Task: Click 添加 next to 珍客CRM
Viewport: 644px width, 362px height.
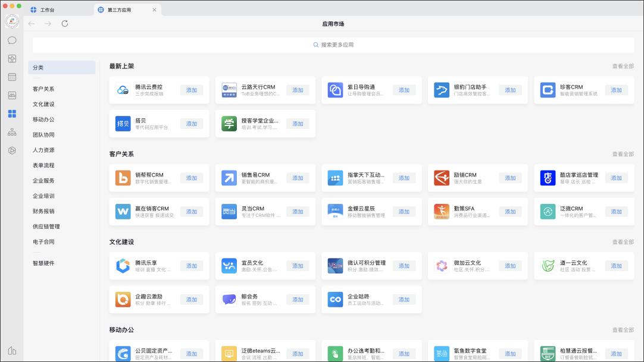Action: [x=616, y=90]
